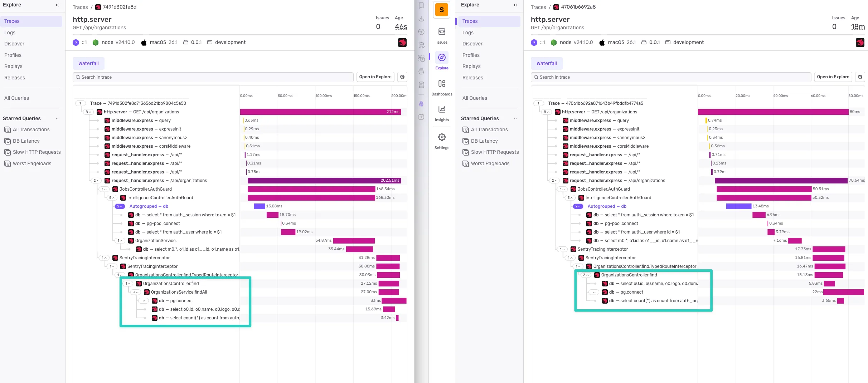868x383 pixels.
Task: Collapse the OrganizationsService.findAll span
Action: [x=136, y=292]
